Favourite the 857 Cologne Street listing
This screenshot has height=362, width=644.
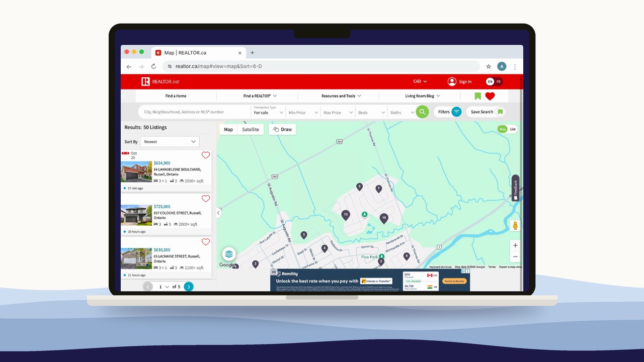coord(205,199)
